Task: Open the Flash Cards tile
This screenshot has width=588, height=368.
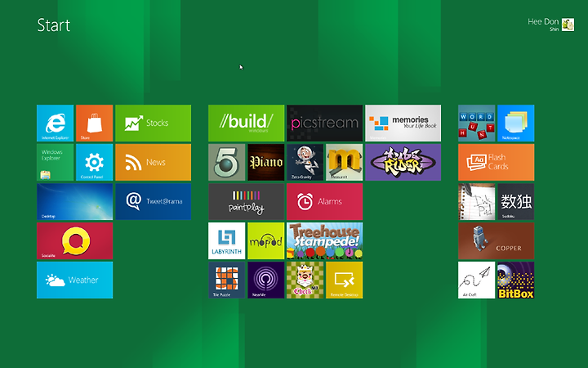Action: (x=497, y=162)
